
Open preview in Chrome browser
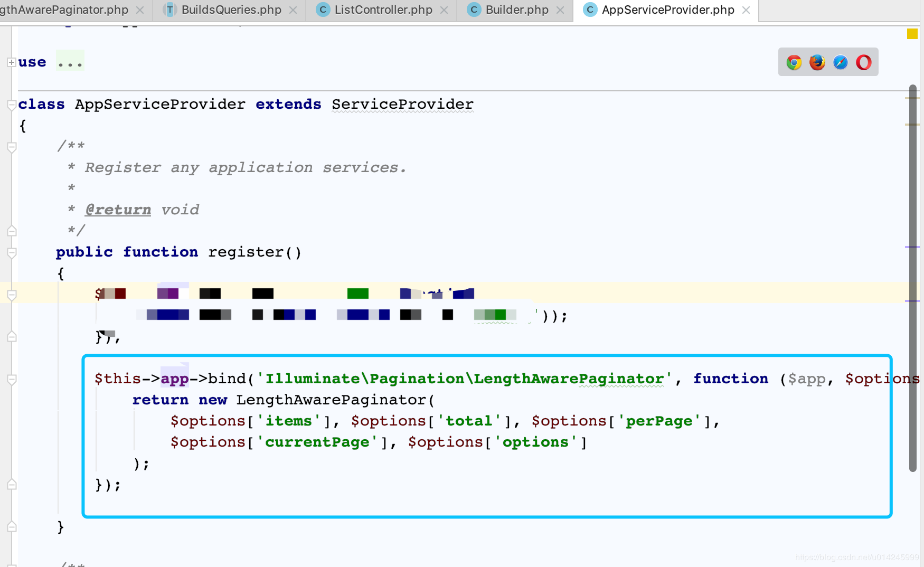click(x=794, y=62)
